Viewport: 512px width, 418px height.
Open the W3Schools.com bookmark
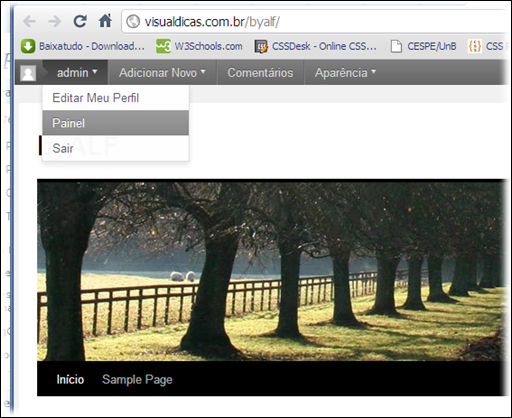click(x=199, y=46)
